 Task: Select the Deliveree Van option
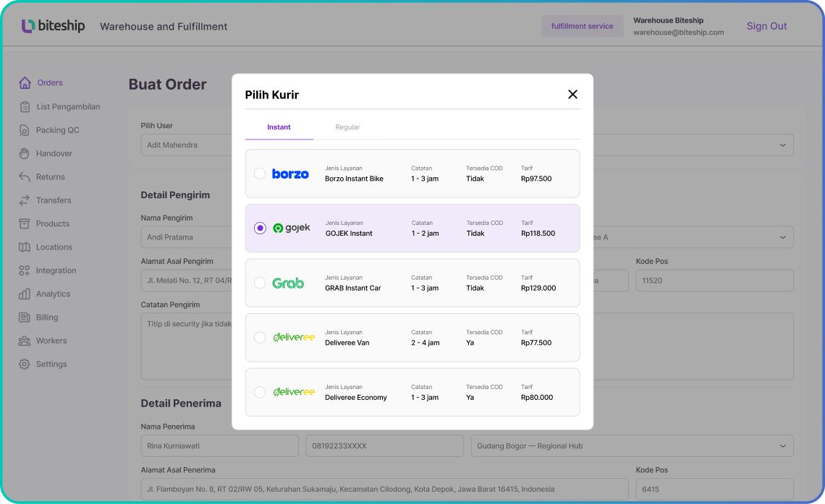(259, 337)
